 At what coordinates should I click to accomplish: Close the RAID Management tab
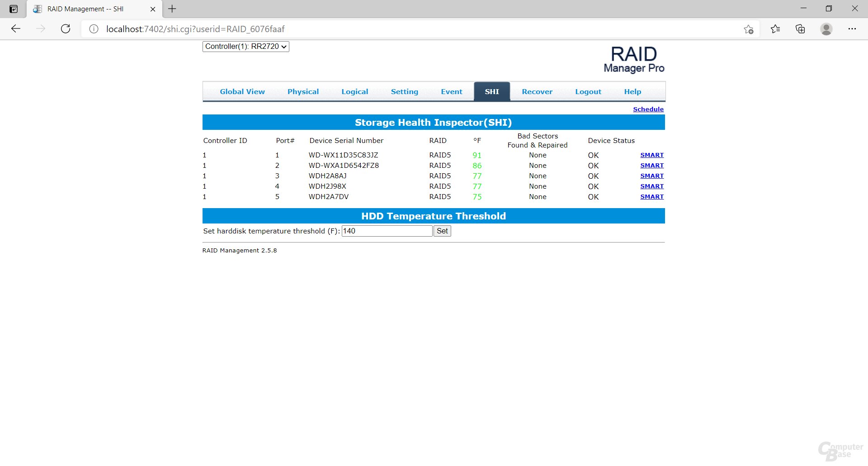click(x=153, y=9)
